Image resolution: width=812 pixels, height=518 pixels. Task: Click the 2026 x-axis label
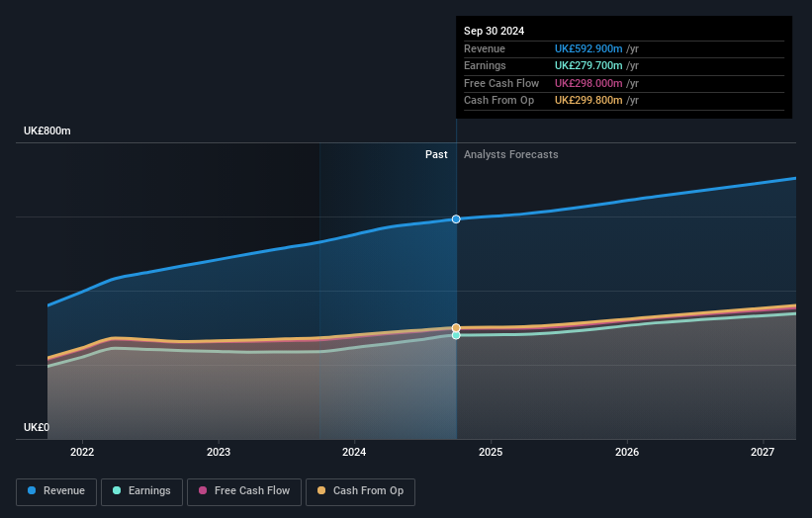(627, 452)
